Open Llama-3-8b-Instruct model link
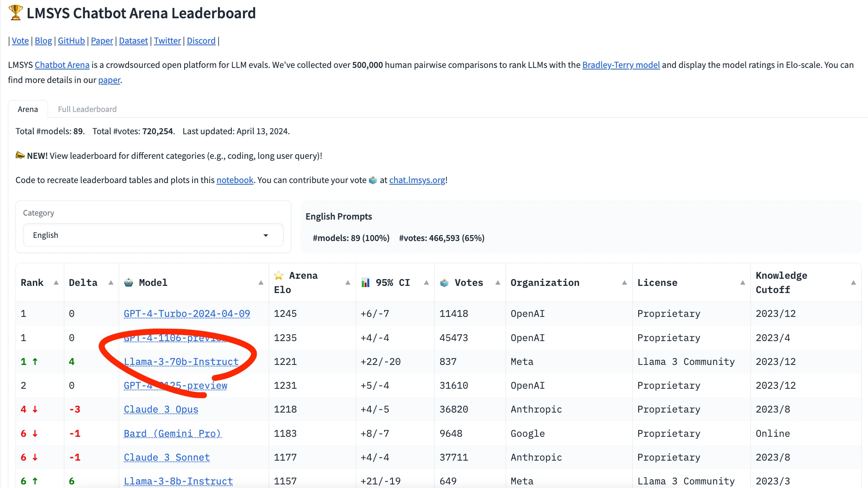Viewport: 868px width, 488px height. (x=178, y=481)
